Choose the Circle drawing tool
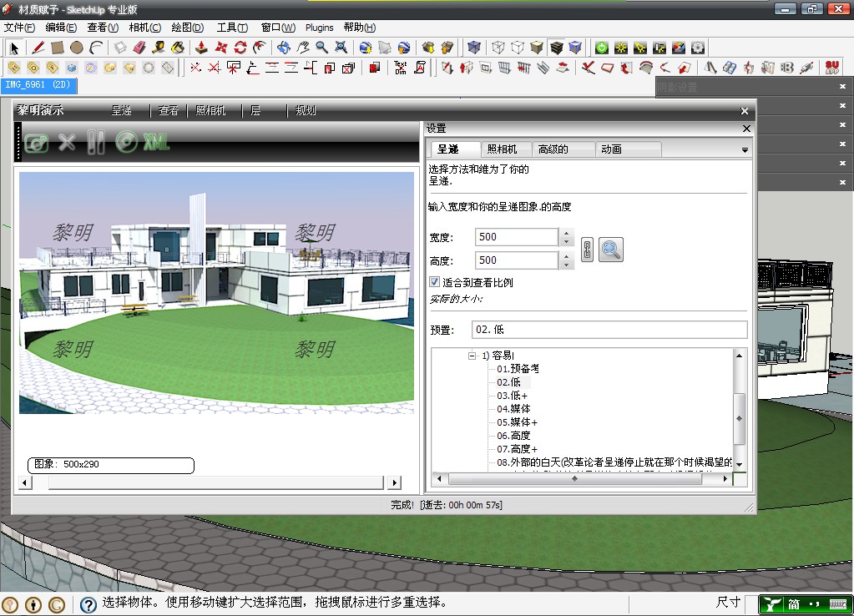This screenshot has width=854, height=616. [77, 48]
